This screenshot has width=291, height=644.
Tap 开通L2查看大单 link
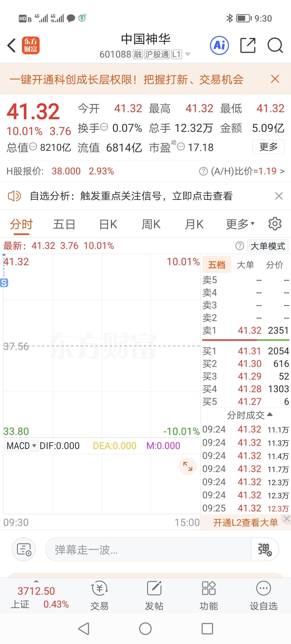pos(246,522)
